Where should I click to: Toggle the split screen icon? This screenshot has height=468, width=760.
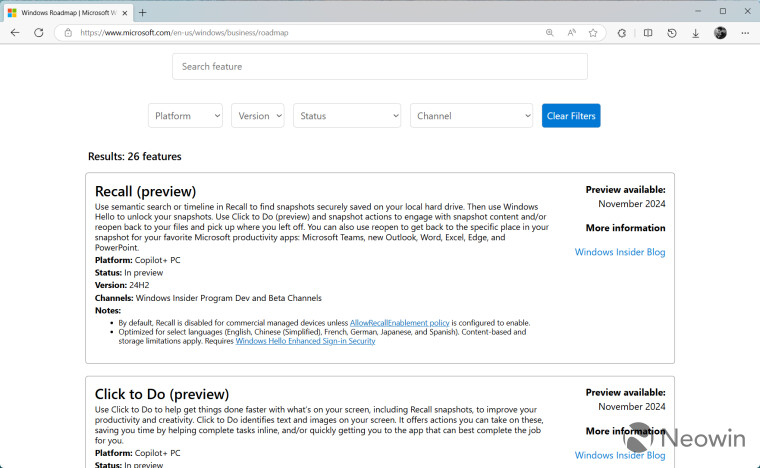pyautogui.click(x=648, y=32)
